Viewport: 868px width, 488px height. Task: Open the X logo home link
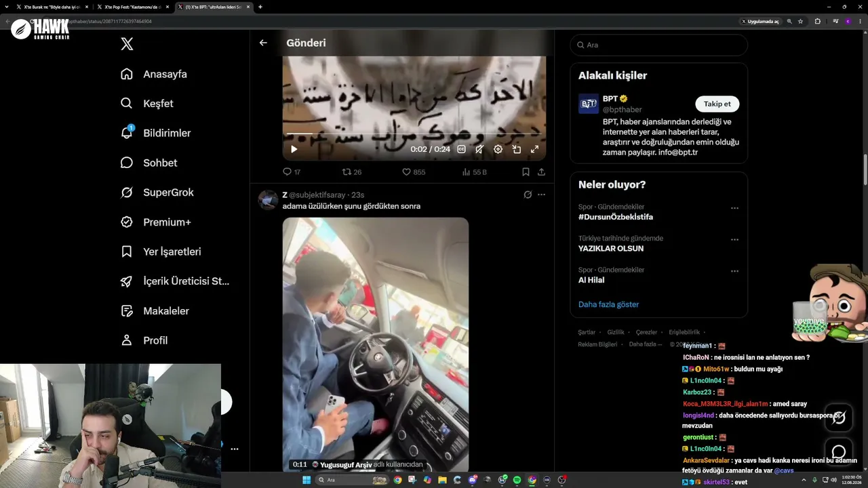click(127, 44)
